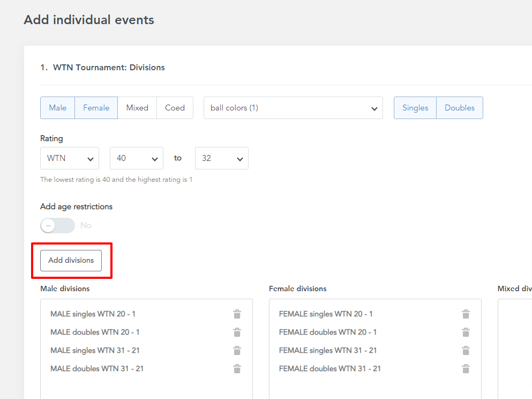Toggle the Coed gender option

click(x=175, y=108)
